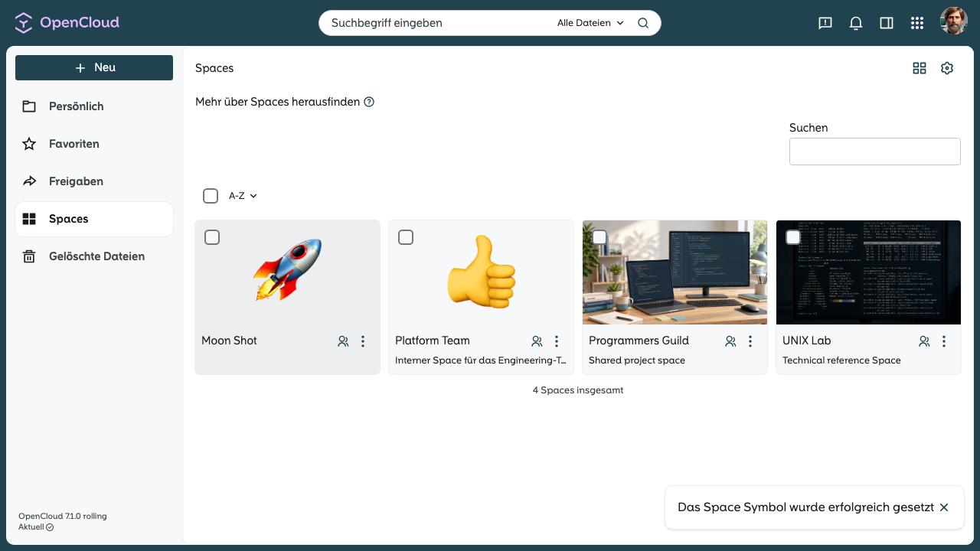980x551 pixels.
Task: Select the Platform Team space checkbox
Action: pyautogui.click(x=406, y=237)
